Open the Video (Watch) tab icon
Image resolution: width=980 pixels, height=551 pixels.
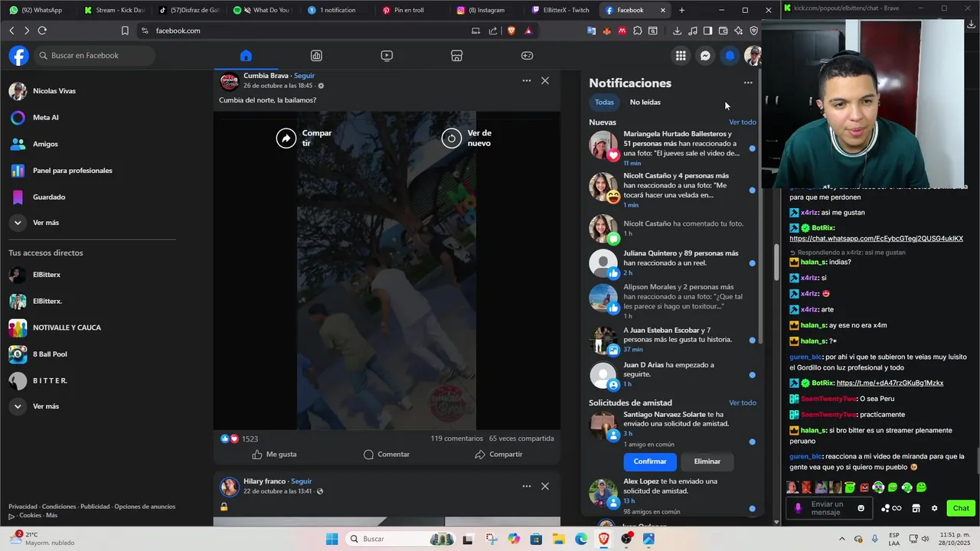click(x=387, y=56)
